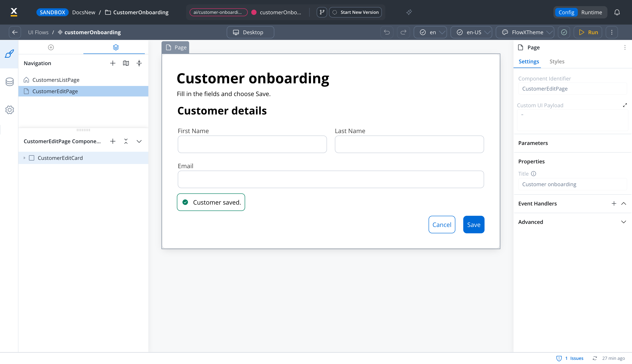Select CustomersListPage in Navigation
Image resolution: width=632 pixels, height=364 pixels.
83,80
